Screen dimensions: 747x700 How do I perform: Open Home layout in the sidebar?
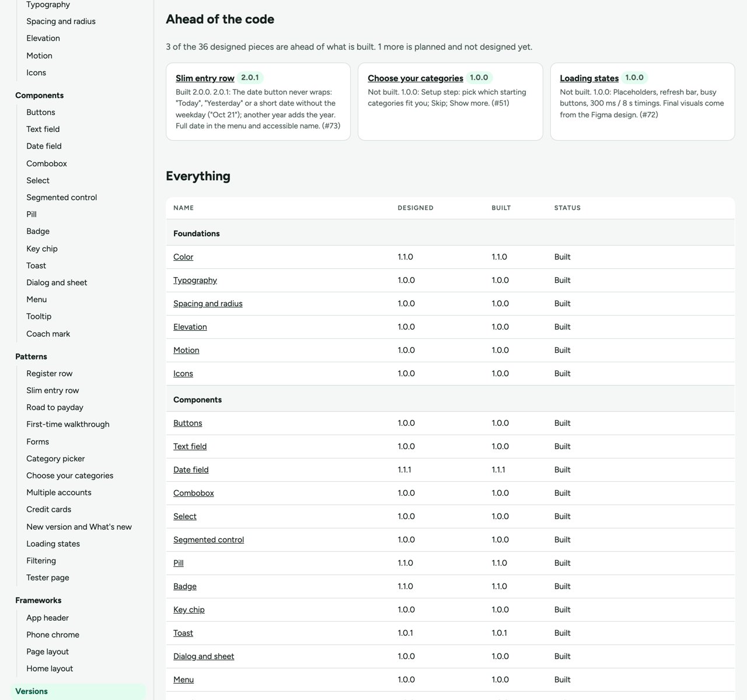click(x=50, y=668)
